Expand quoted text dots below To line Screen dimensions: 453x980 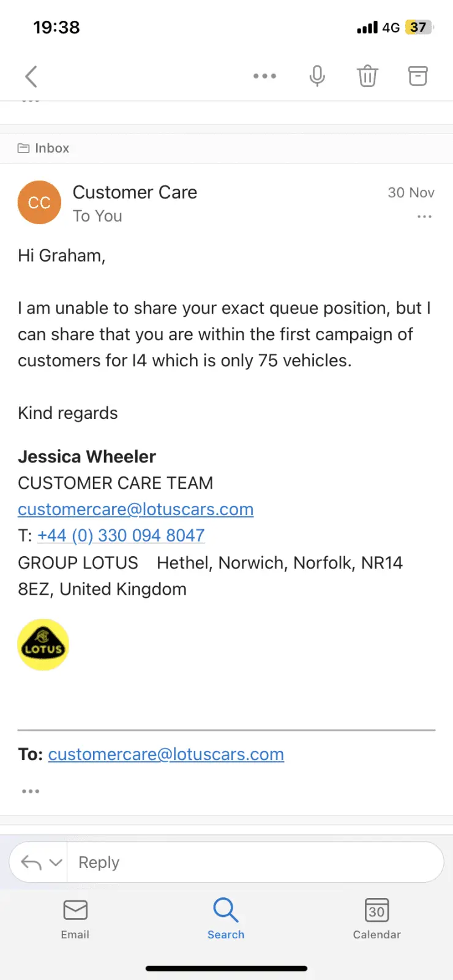[x=31, y=791]
